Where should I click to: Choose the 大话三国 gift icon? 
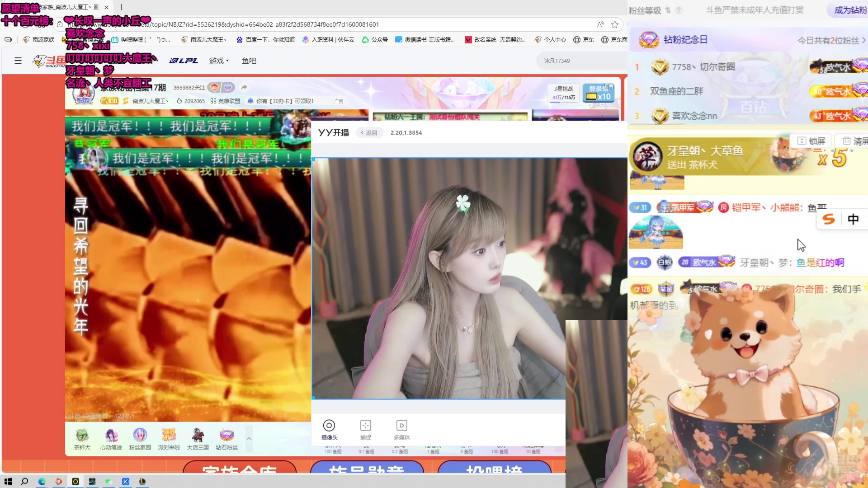(198, 439)
